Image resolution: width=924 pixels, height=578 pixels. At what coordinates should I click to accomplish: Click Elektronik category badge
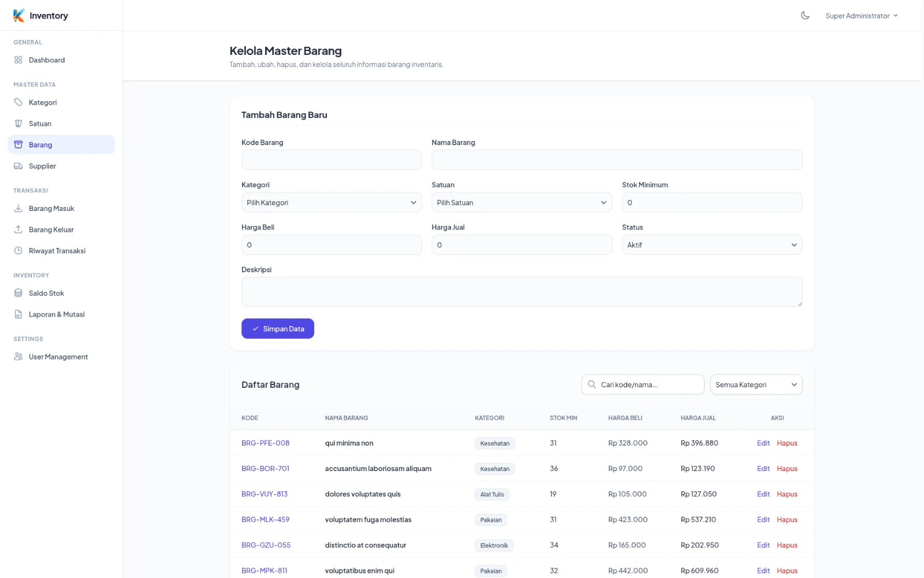[494, 545]
